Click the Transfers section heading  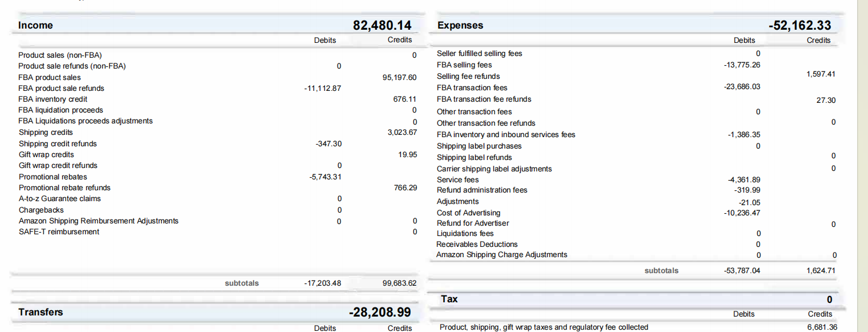coord(41,312)
